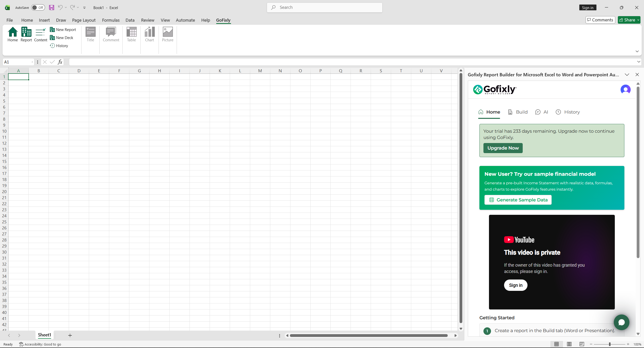Viewport: 644px width, 348px height.
Task: Click the Redo icon
Action: (72, 7)
